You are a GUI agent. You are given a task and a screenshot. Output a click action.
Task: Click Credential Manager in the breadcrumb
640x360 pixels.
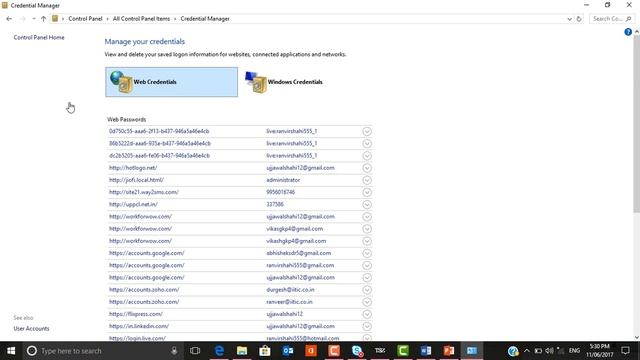click(205, 19)
